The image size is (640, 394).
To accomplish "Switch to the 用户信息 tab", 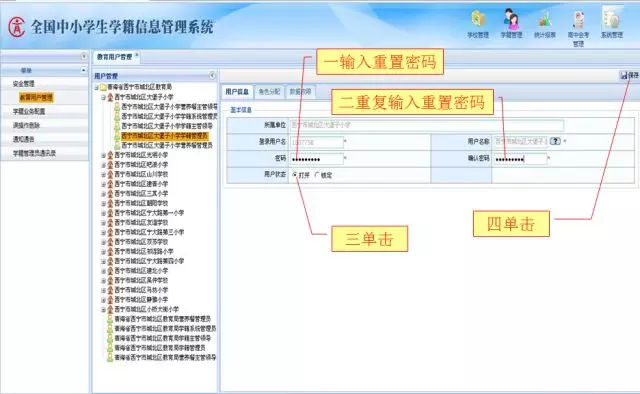I will (237, 92).
